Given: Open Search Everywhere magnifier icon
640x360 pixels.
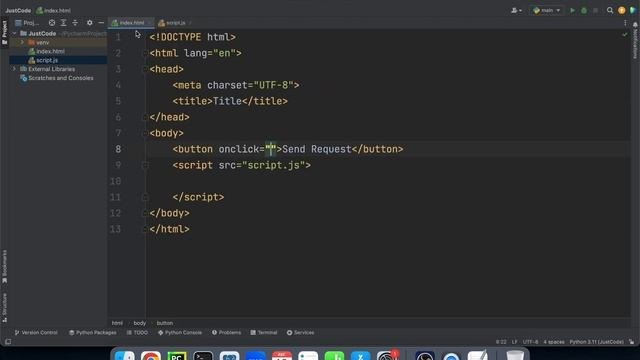Looking at the screenshot, I should (610, 11).
